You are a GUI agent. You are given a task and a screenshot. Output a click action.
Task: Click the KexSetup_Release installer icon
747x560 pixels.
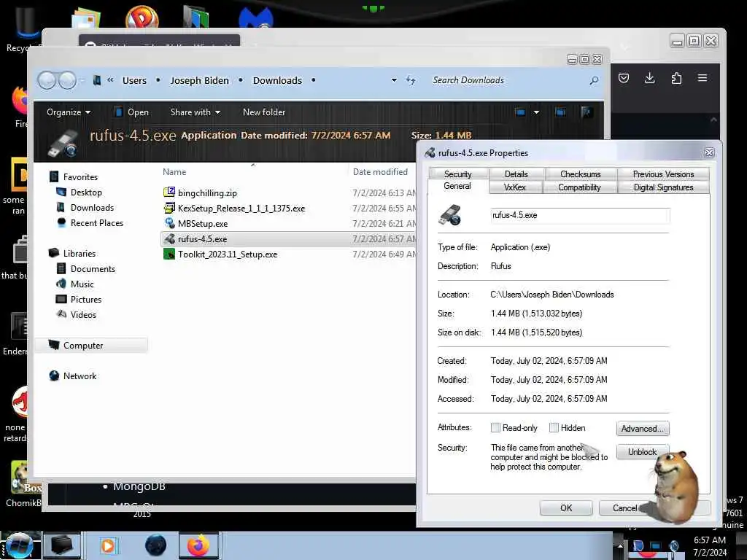click(x=169, y=208)
